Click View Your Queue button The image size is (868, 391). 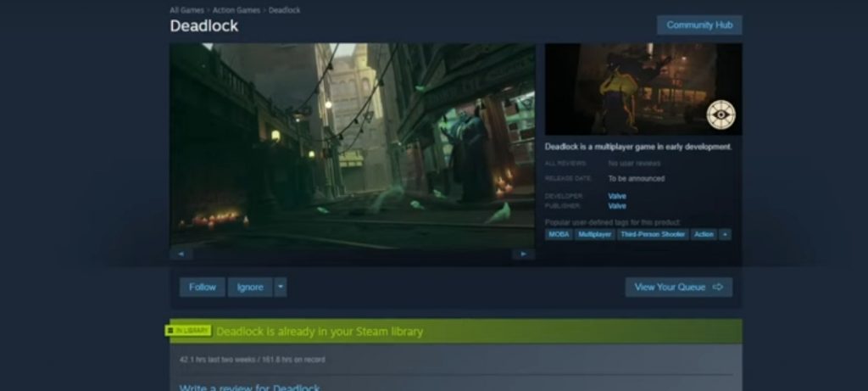coord(679,287)
